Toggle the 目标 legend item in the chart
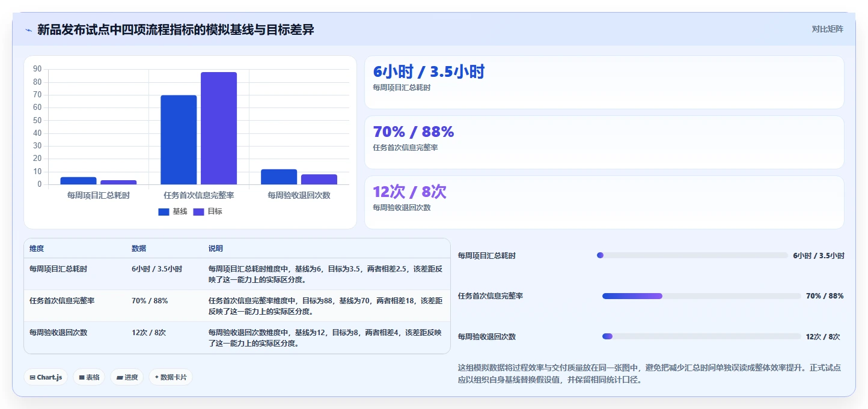 207,211
